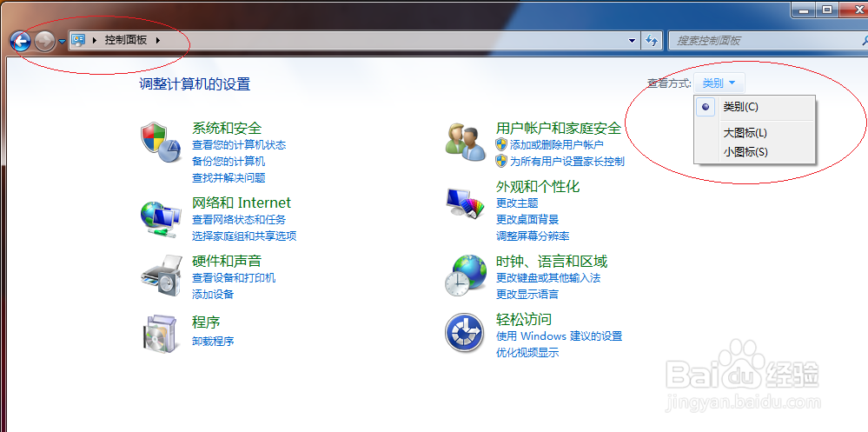Click 更改键盘或其他输入法 link
The image size is (868, 432).
(548, 277)
